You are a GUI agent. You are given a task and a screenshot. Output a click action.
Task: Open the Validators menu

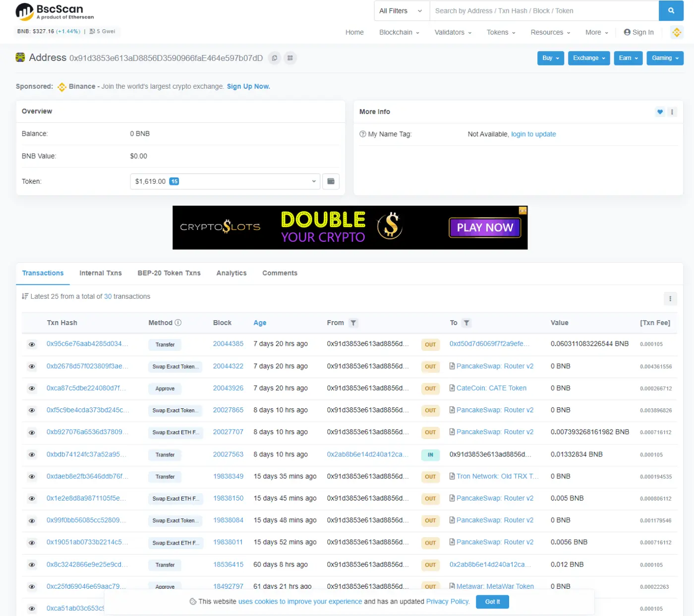pos(453,32)
